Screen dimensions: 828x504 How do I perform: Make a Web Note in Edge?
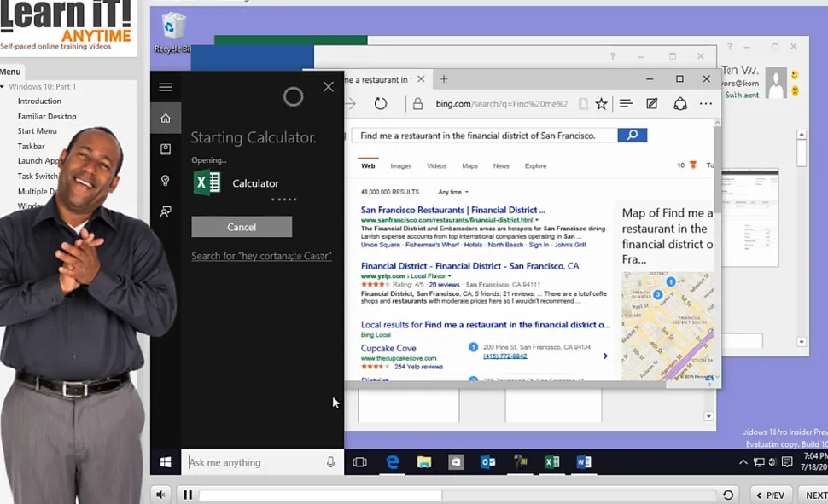point(652,104)
